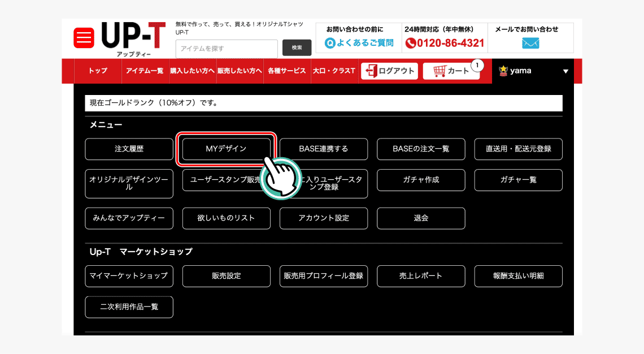644x354 pixels.
Task: Click the アイテムを探す search field
Action: [227, 49]
